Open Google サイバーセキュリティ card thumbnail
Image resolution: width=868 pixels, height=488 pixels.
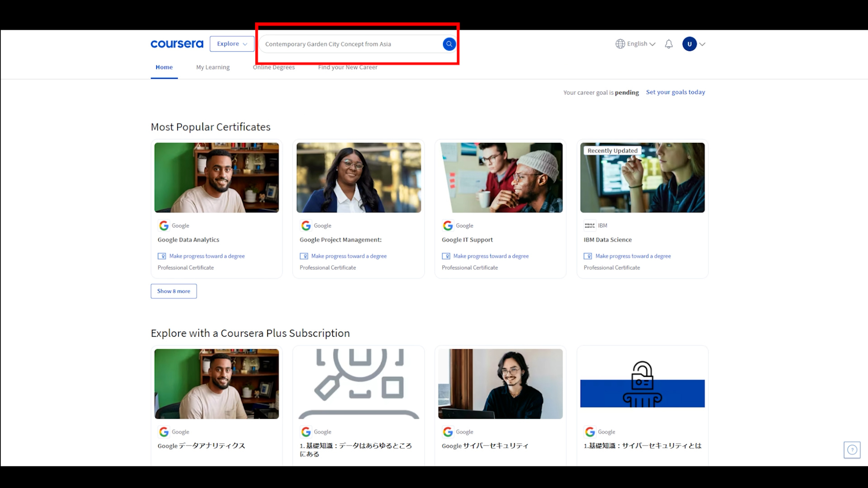coord(500,384)
